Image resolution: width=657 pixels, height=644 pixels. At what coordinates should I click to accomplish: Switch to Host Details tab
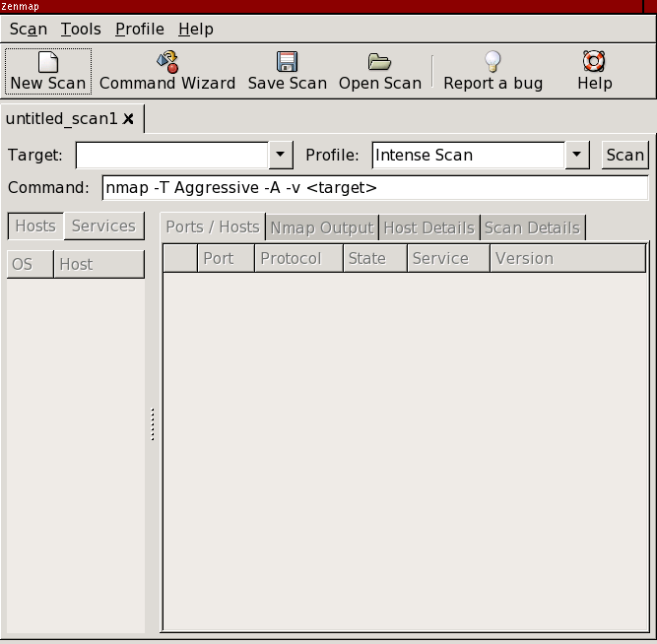click(x=429, y=227)
